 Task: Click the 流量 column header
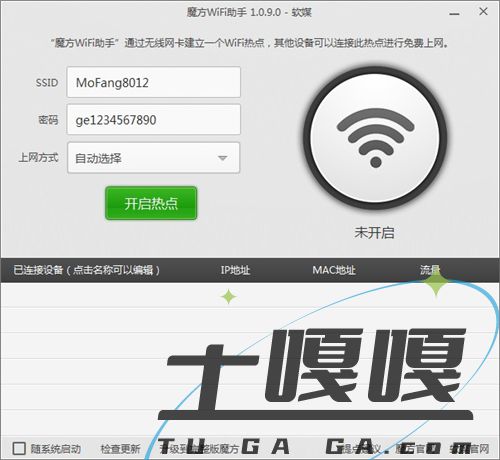[x=430, y=270]
